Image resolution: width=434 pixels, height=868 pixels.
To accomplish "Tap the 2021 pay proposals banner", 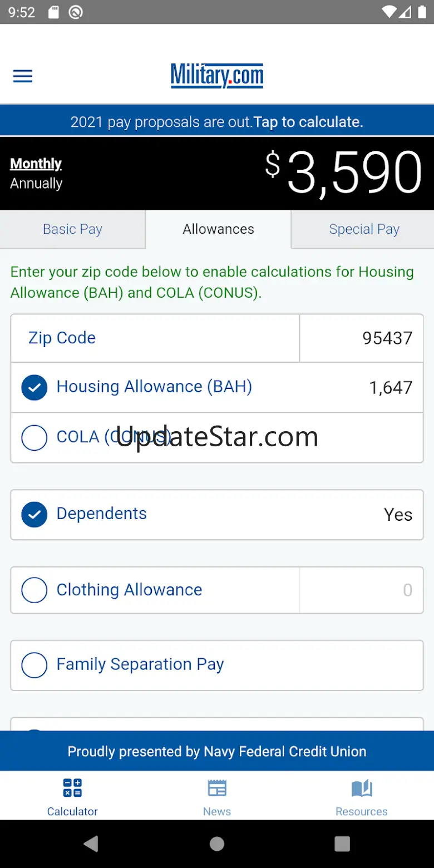I will tap(217, 122).
